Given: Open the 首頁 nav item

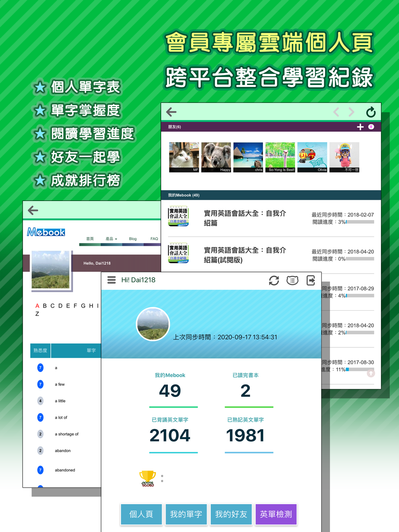Looking at the screenshot, I should coord(90,239).
